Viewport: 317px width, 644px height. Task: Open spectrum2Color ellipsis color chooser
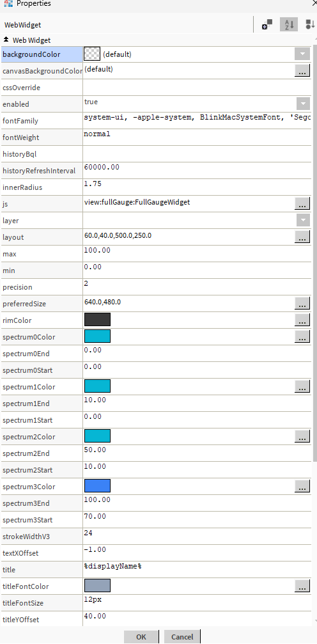302,436
